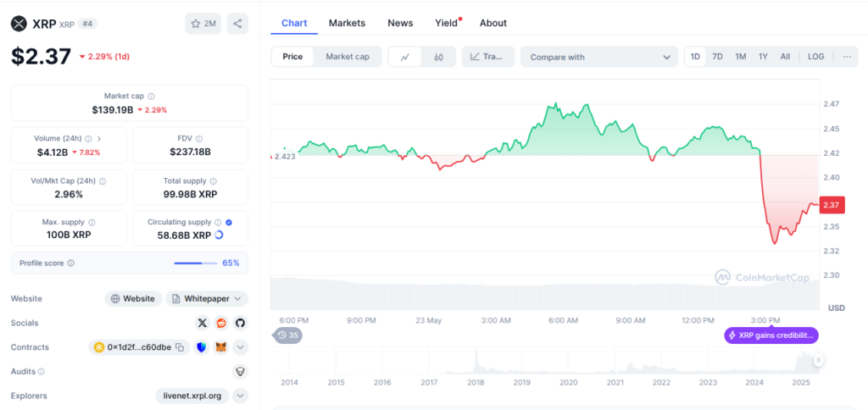This screenshot has height=410, width=868.
Task: Click the blue shield wallet icon
Action: pos(202,347)
